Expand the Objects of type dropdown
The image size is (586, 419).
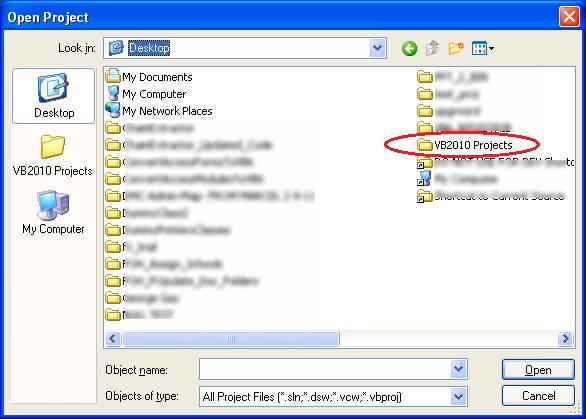click(459, 397)
